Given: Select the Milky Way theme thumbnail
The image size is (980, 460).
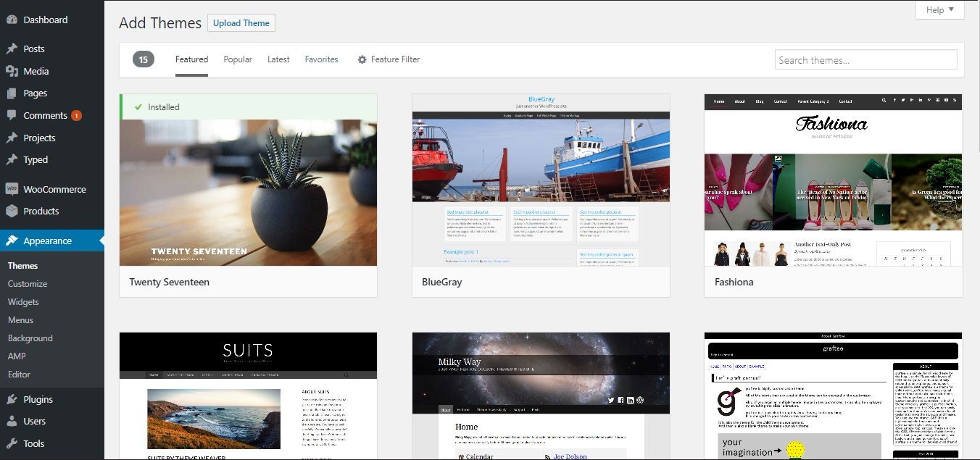Looking at the screenshot, I should coord(541,396).
